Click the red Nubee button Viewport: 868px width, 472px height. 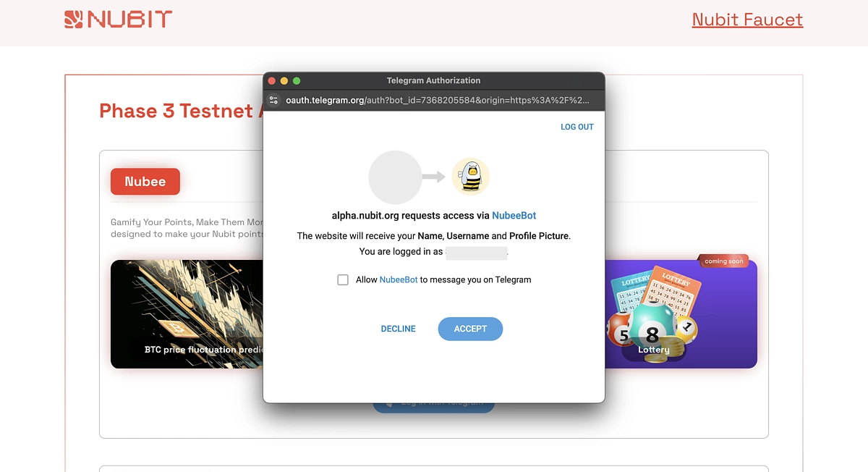tap(145, 182)
